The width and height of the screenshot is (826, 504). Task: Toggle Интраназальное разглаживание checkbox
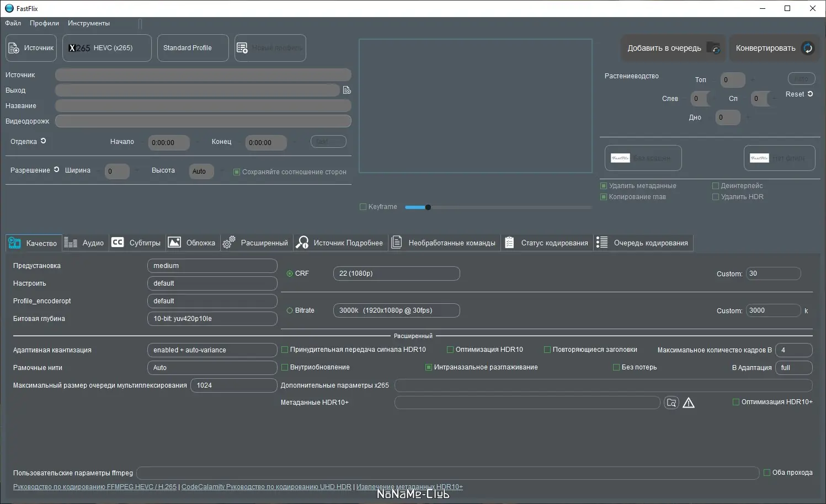(428, 367)
